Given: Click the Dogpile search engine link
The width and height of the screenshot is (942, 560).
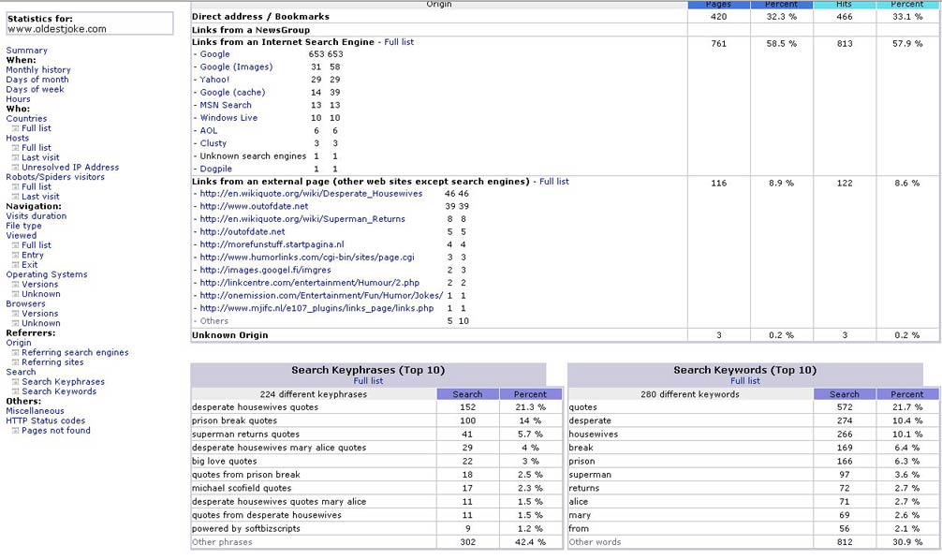Looking at the screenshot, I should click(x=215, y=169).
